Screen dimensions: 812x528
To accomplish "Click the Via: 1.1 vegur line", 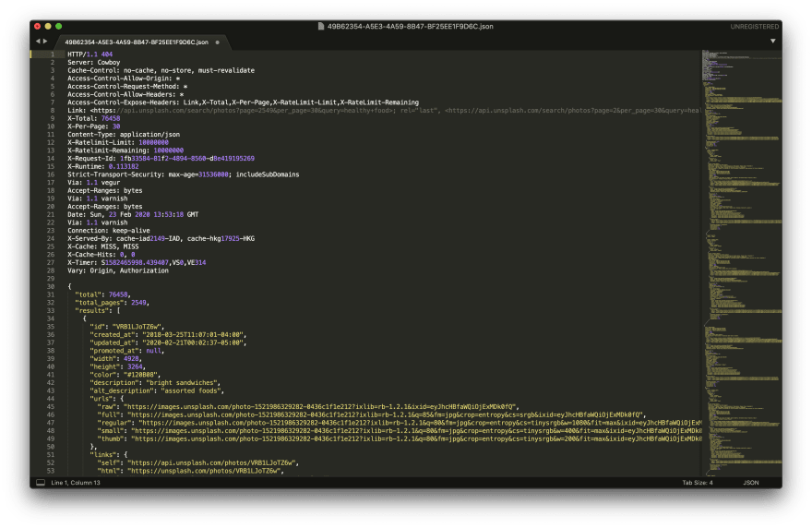I will [94, 183].
